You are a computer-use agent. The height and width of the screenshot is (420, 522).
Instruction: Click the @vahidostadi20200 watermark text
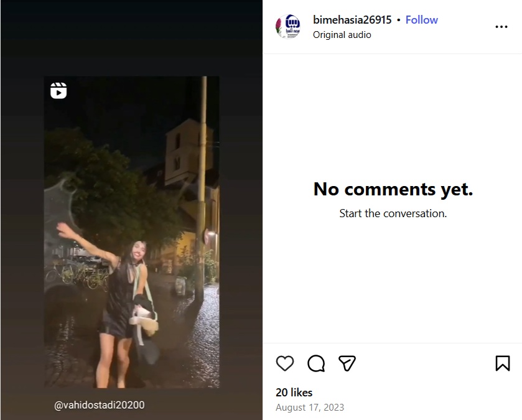click(x=100, y=405)
